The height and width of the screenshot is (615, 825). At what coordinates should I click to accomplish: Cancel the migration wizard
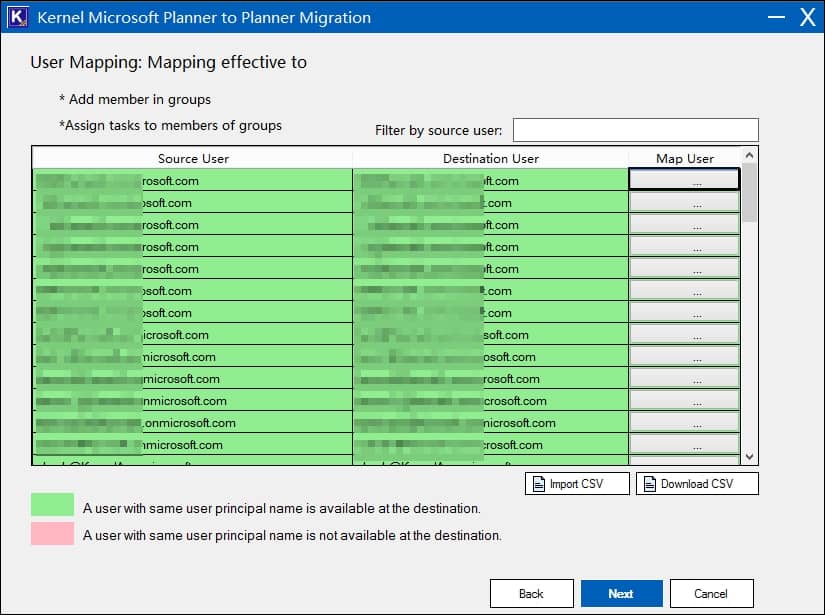[x=711, y=593]
